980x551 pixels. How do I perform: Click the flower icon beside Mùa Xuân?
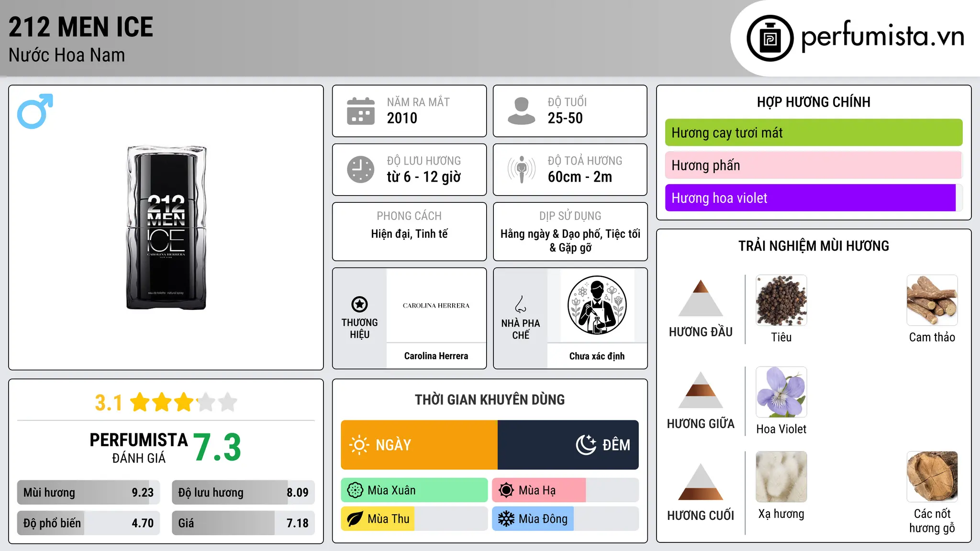click(355, 490)
